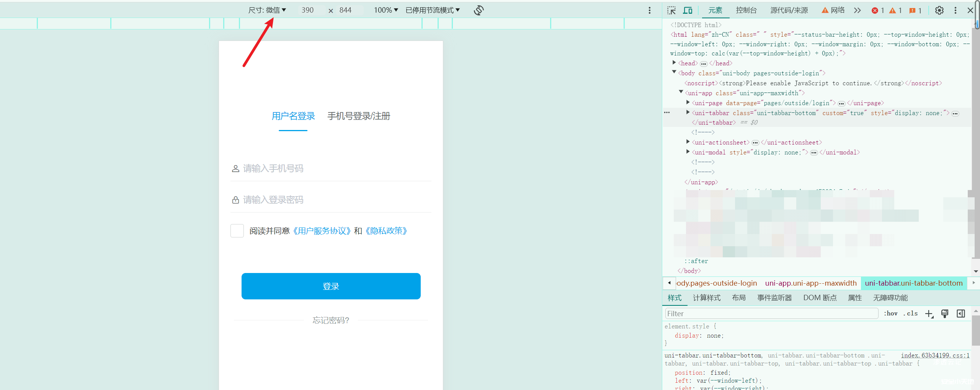This screenshot has width=980, height=390.
Task: Toggle the .cls class editor
Action: (911, 313)
